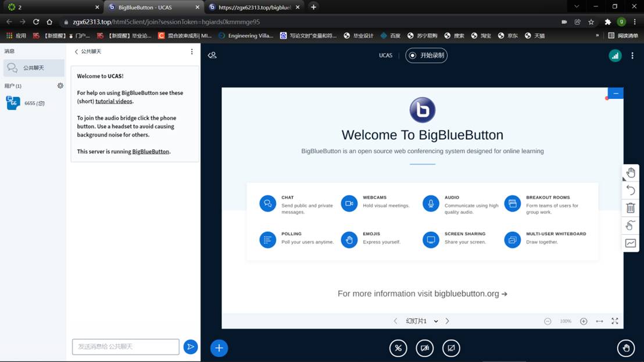Open the 京东 bookmark
Image resolution: width=644 pixels, height=362 pixels.
(507, 35)
